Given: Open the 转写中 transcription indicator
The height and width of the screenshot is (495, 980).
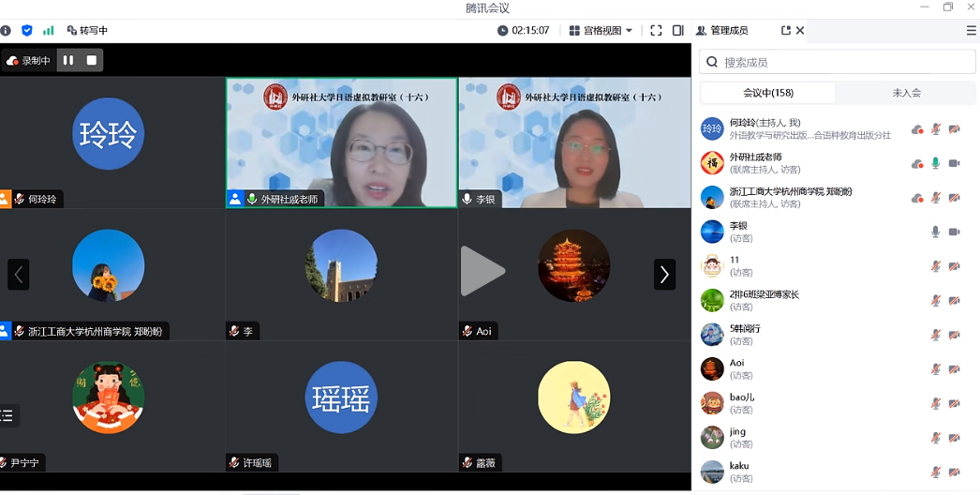Looking at the screenshot, I should click(x=87, y=31).
